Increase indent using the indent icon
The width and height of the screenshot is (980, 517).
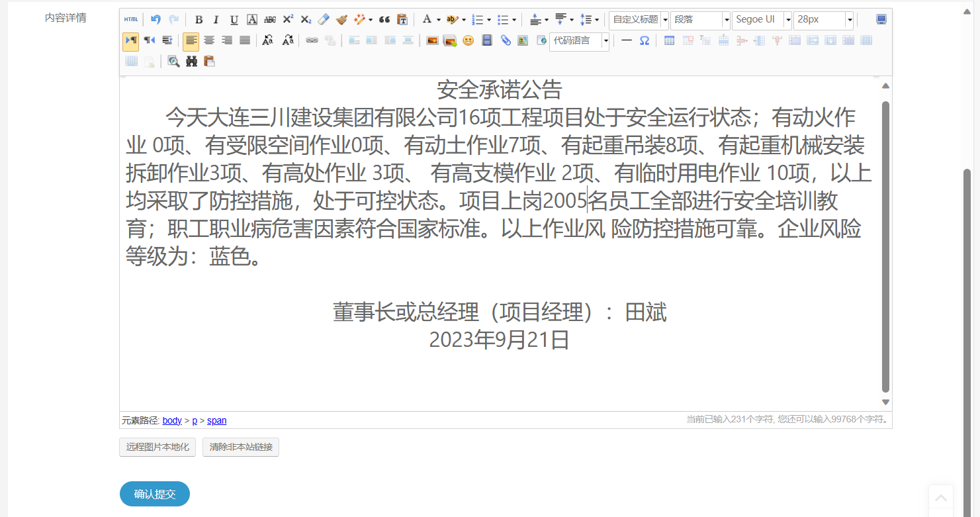coord(167,41)
